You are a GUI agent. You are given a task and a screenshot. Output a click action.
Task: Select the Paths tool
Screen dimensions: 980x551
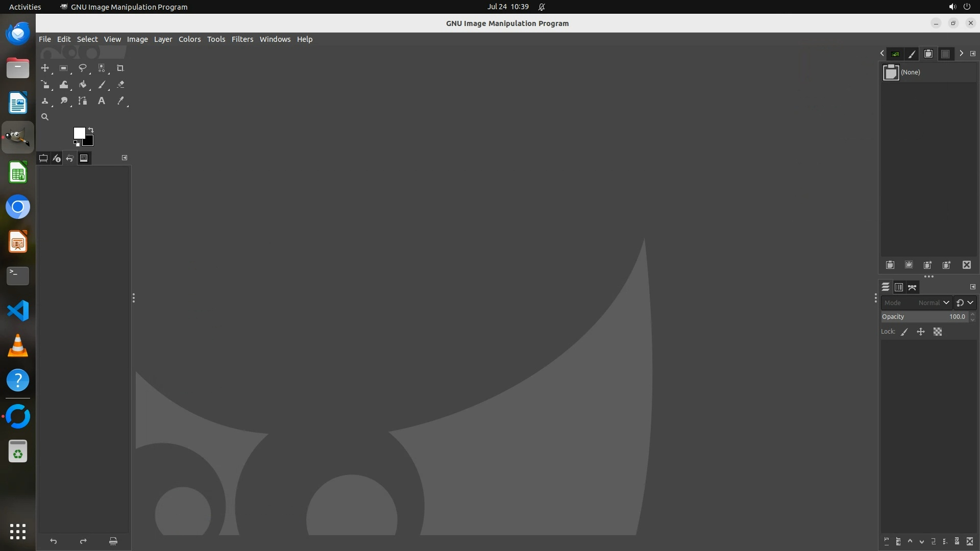click(x=83, y=101)
